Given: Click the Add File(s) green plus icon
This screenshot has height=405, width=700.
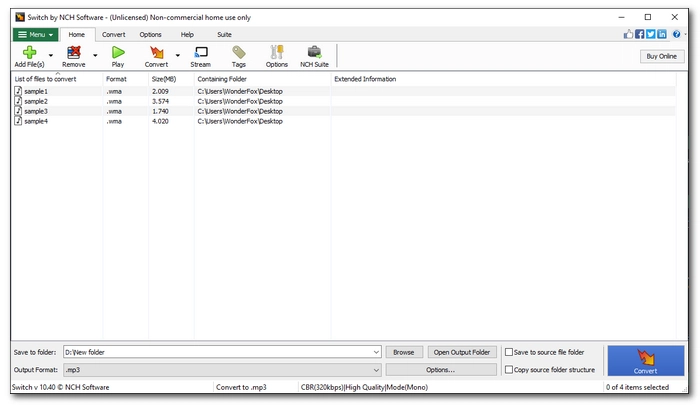Looking at the screenshot, I should point(29,52).
